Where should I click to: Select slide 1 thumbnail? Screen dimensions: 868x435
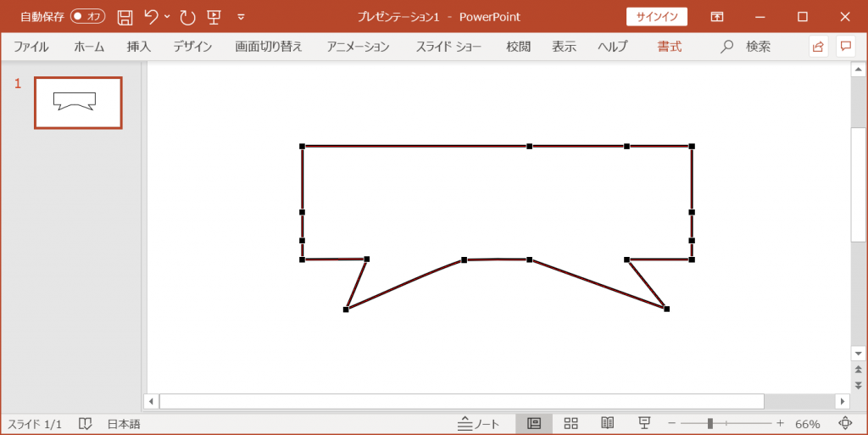78,103
